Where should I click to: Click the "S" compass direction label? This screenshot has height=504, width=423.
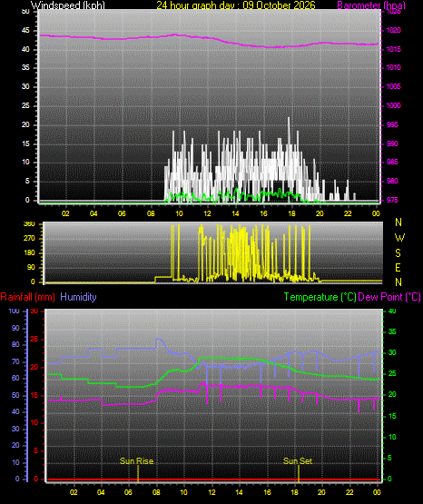pyautogui.click(x=398, y=253)
